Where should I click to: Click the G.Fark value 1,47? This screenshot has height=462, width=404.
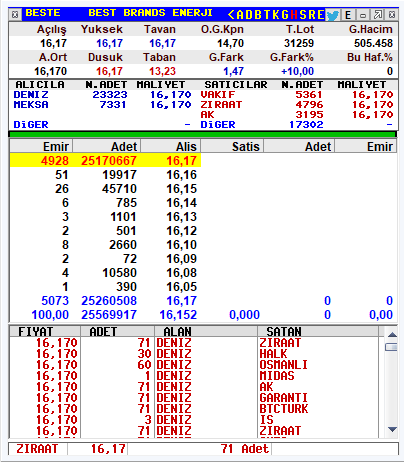point(234,71)
